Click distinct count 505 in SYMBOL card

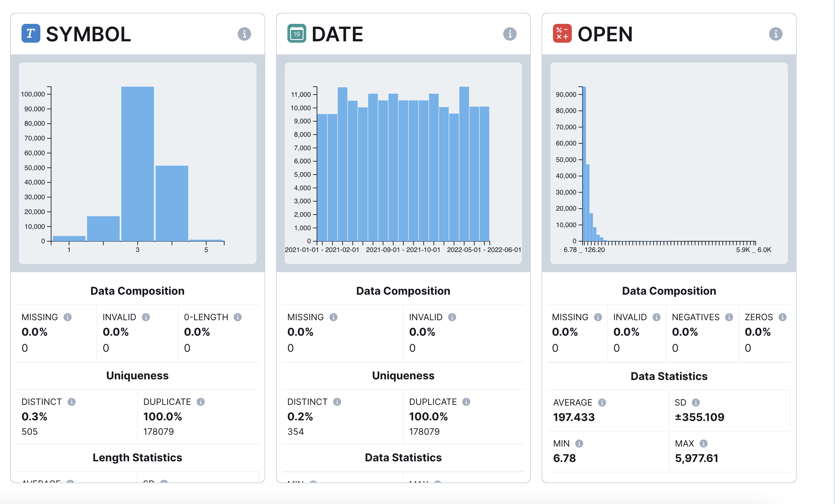pyautogui.click(x=30, y=431)
